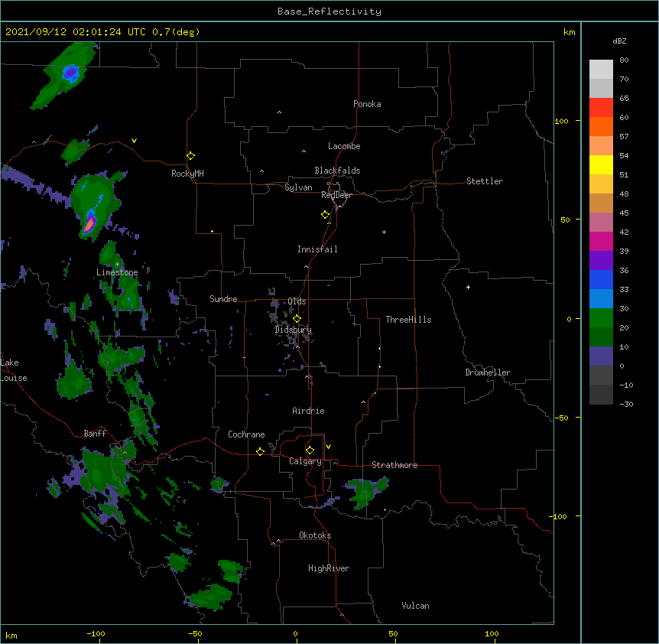Click the Vulcan label
This screenshot has width=659, height=644.
[x=415, y=606]
